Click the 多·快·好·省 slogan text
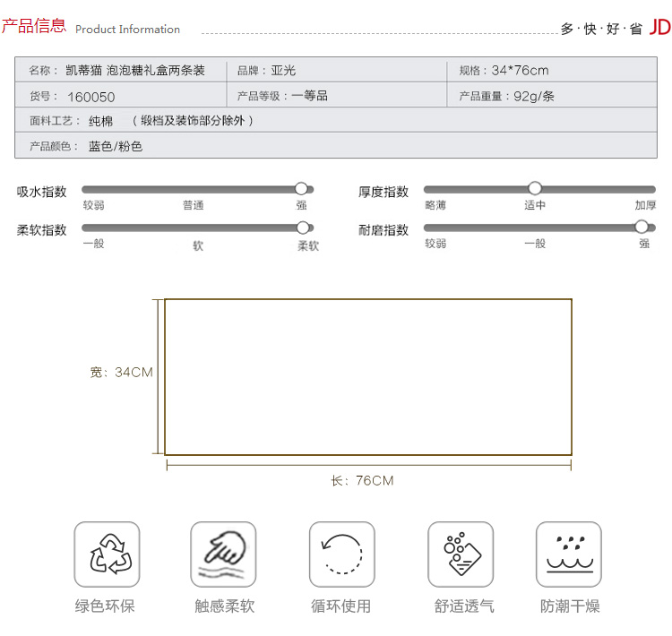The height and width of the screenshot is (636, 672). click(x=601, y=29)
